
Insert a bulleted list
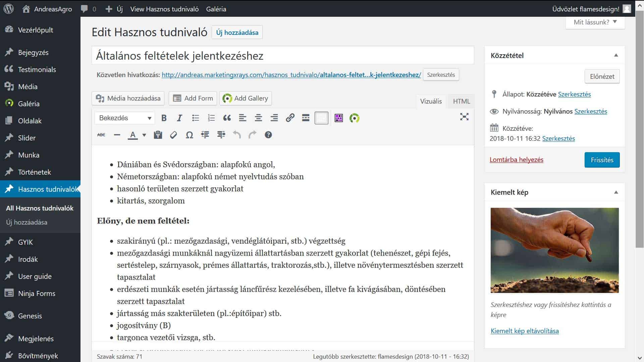click(x=196, y=118)
